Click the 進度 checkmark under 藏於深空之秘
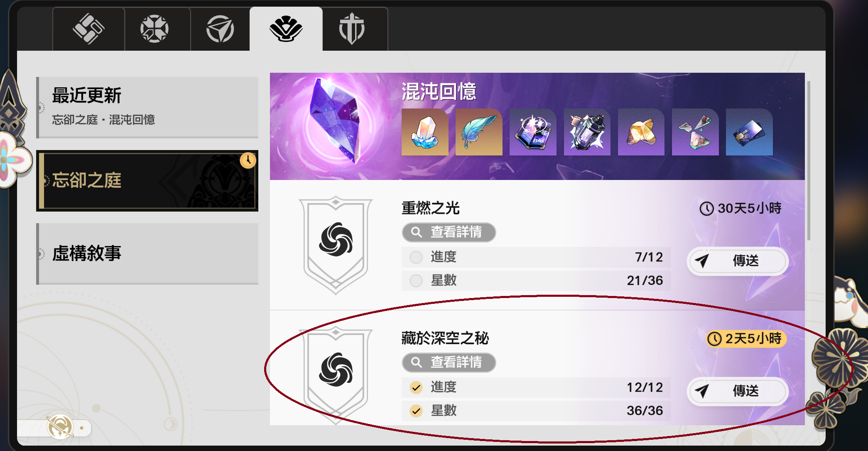The image size is (868, 451). point(416,387)
